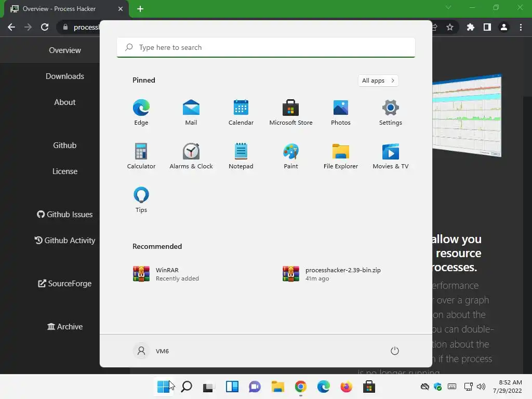Open Edge from pinned apps
The width and height of the screenshot is (532, 399).
point(141,112)
